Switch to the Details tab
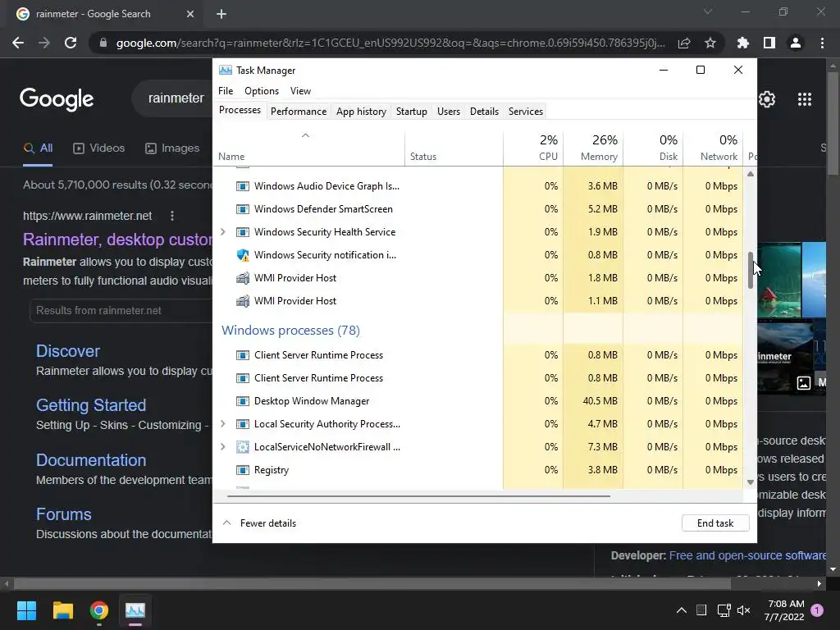 coord(484,112)
